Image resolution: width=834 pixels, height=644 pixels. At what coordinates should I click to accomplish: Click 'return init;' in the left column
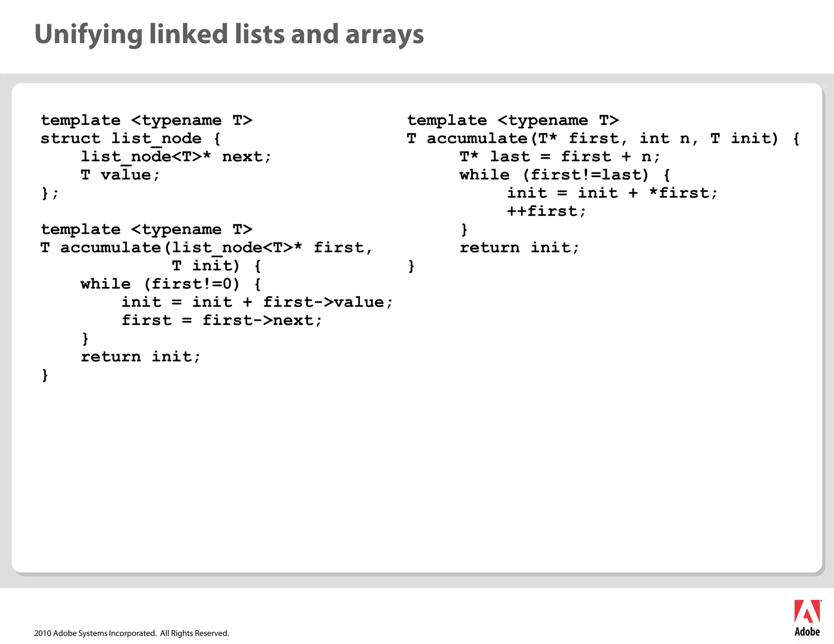point(141,357)
